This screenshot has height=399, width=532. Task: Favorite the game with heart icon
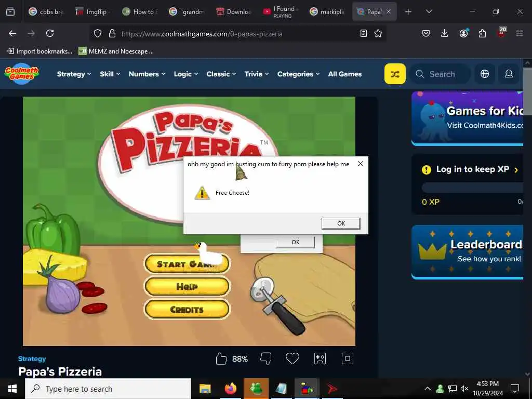pyautogui.click(x=292, y=358)
